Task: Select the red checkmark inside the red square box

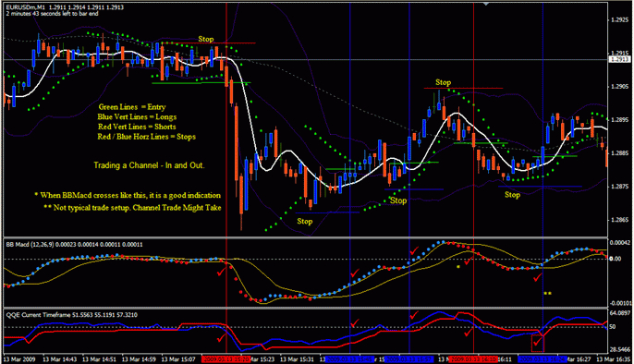Action: [x=537, y=343]
